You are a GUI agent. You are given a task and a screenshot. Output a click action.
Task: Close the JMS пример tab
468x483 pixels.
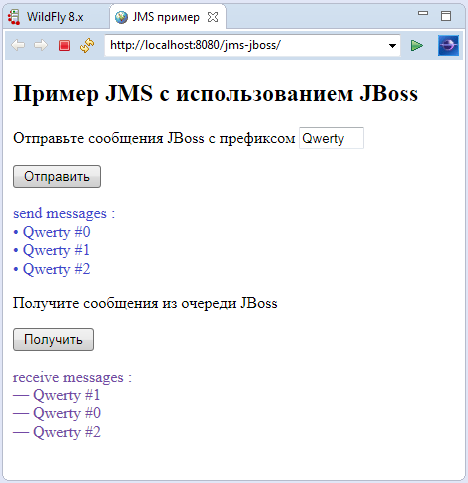pos(213,17)
